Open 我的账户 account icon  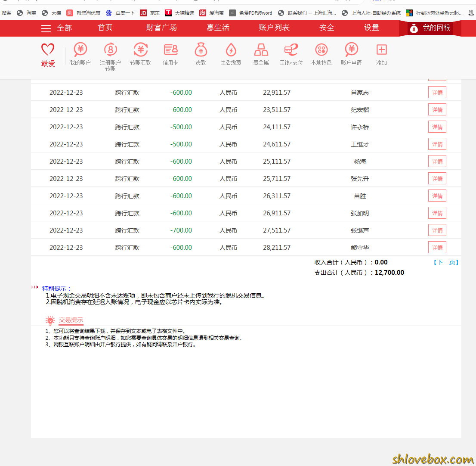coord(80,50)
